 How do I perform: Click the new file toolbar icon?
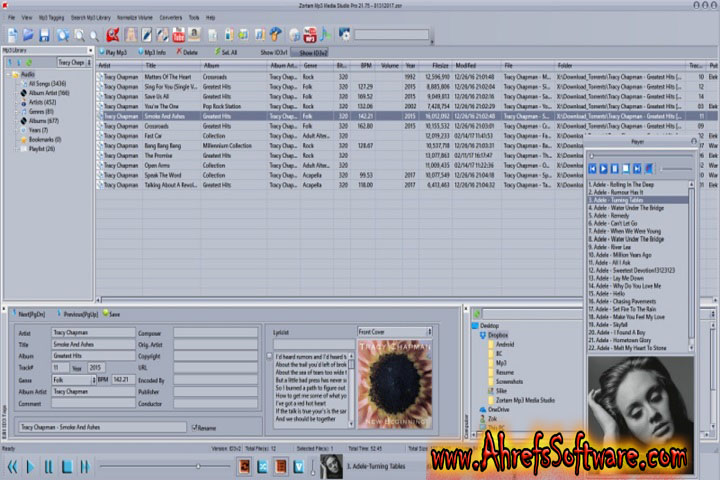[12, 35]
